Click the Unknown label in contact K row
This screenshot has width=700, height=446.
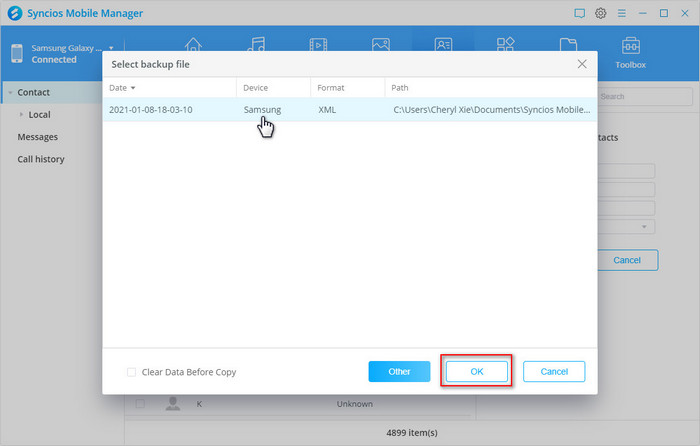[x=354, y=404]
